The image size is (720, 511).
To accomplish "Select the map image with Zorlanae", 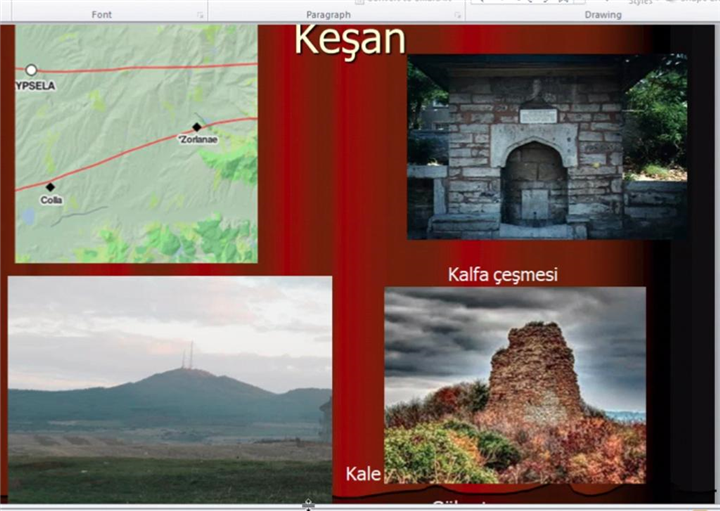I will [x=136, y=143].
